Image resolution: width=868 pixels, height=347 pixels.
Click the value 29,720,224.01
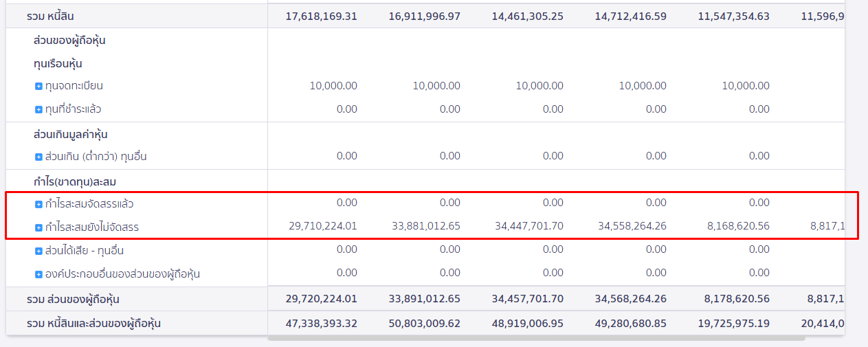point(322,299)
